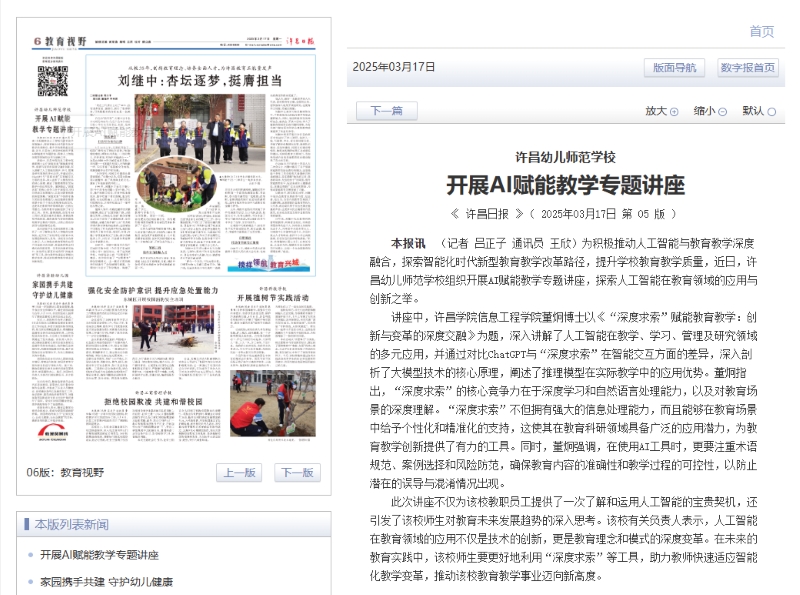800x595 pixels.
Task: Click the 首页 home link
Action: coord(761,31)
